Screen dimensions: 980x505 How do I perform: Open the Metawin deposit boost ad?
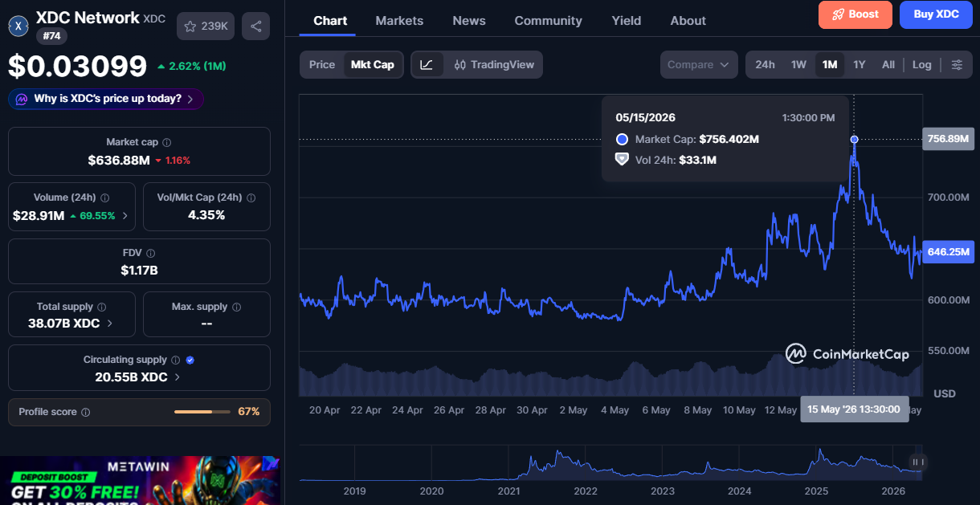pyautogui.click(x=140, y=480)
